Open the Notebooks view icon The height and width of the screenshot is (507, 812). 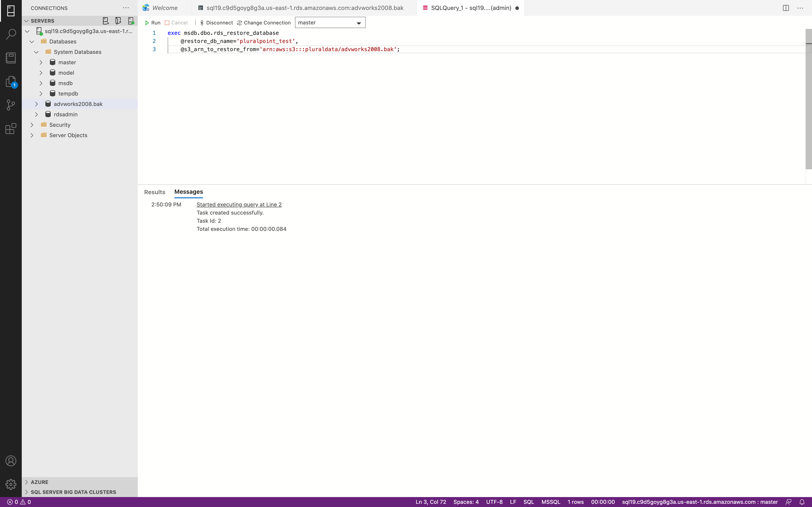(x=11, y=58)
